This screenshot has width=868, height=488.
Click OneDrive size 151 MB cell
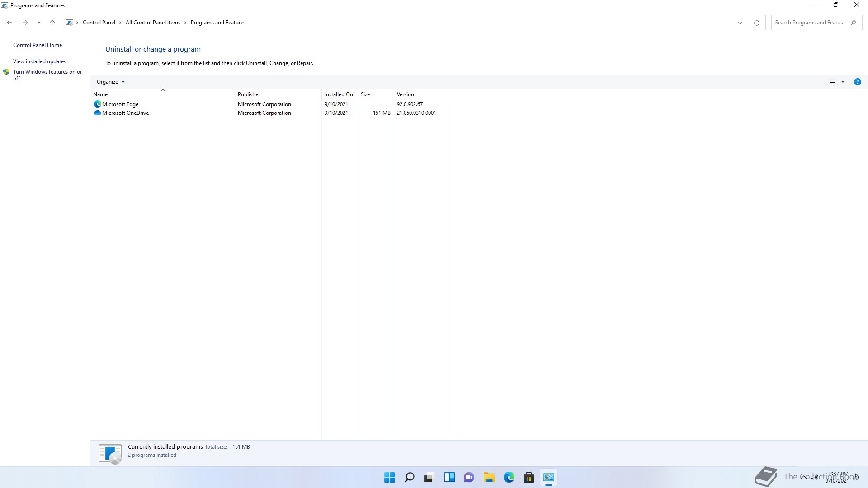pos(382,113)
